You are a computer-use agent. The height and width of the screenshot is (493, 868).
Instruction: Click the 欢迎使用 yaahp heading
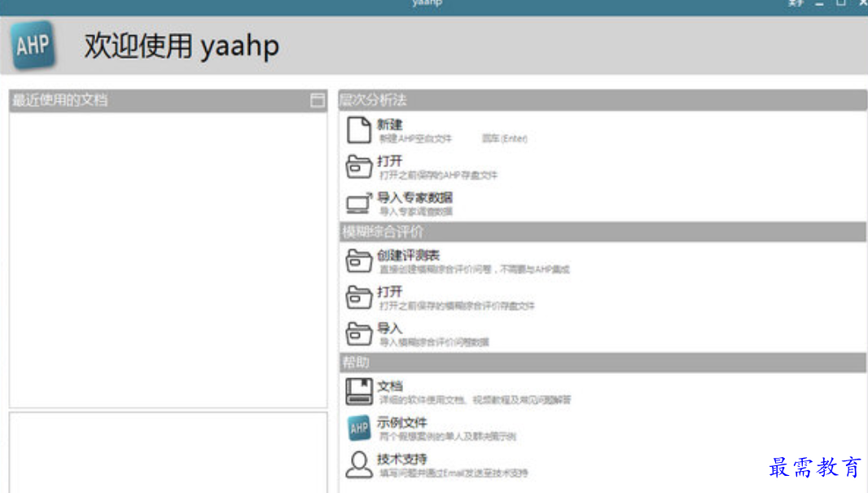tap(182, 46)
